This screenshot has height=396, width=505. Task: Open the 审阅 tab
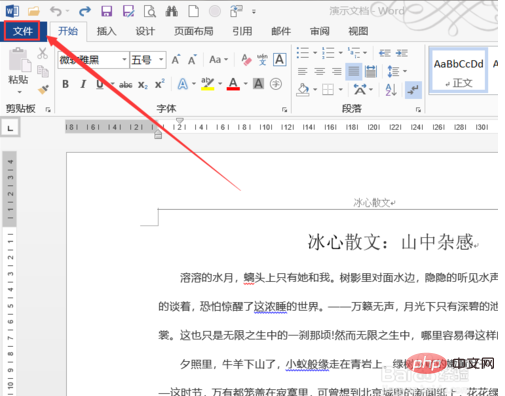pos(320,31)
